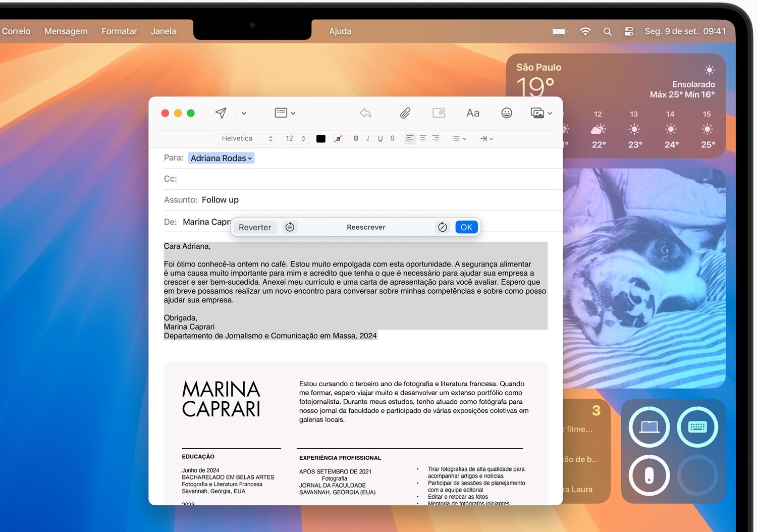The height and width of the screenshot is (532, 757).
Task: Open the black text color swatch
Action: pos(320,139)
